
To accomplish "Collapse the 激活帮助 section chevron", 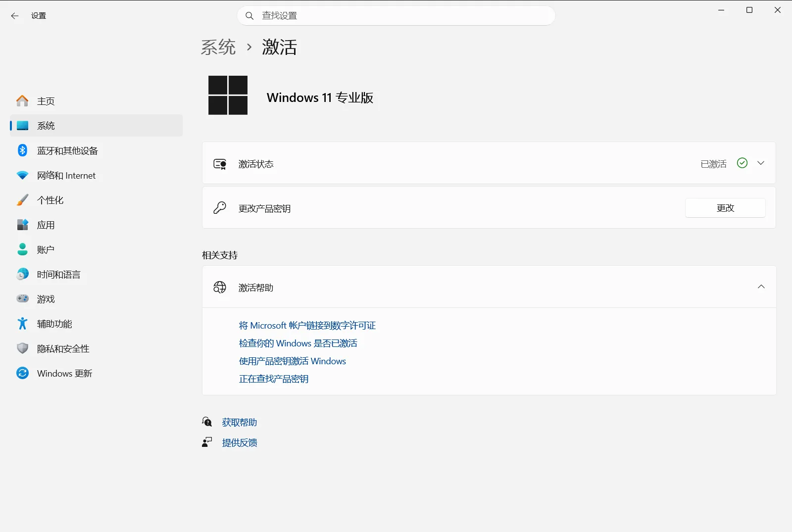I will (761, 287).
